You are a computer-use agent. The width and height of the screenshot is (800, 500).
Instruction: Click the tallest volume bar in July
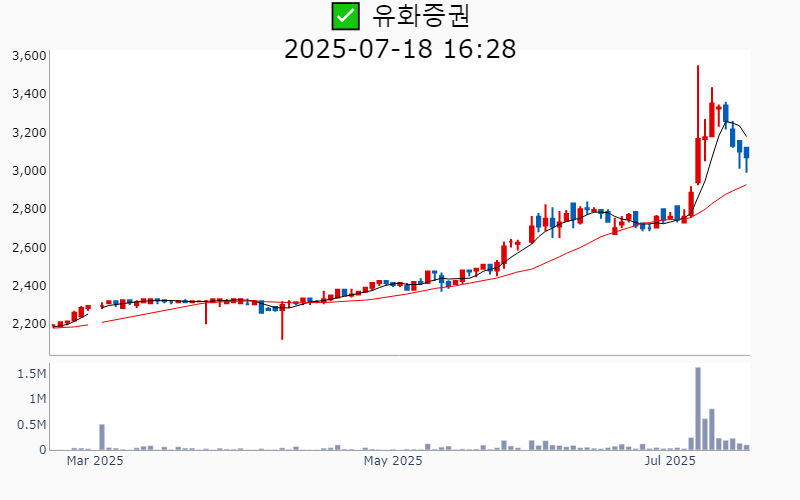coord(698,409)
